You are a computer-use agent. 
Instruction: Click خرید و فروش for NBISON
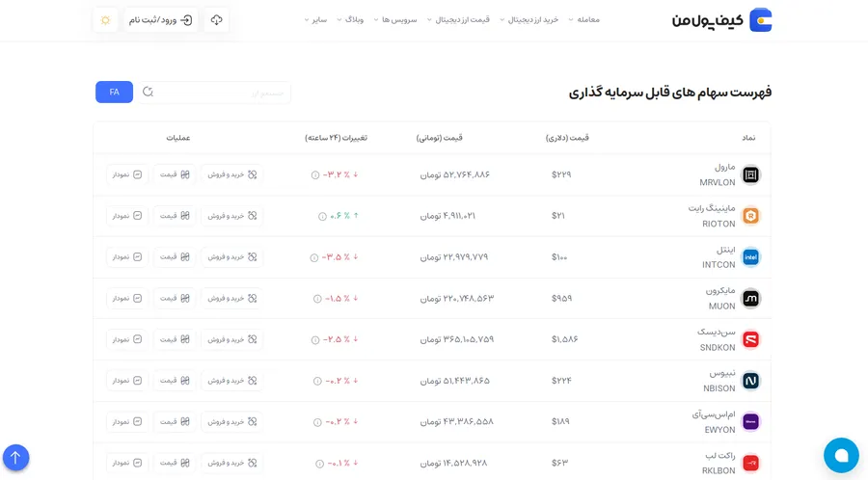pyautogui.click(x=231, y=381)
